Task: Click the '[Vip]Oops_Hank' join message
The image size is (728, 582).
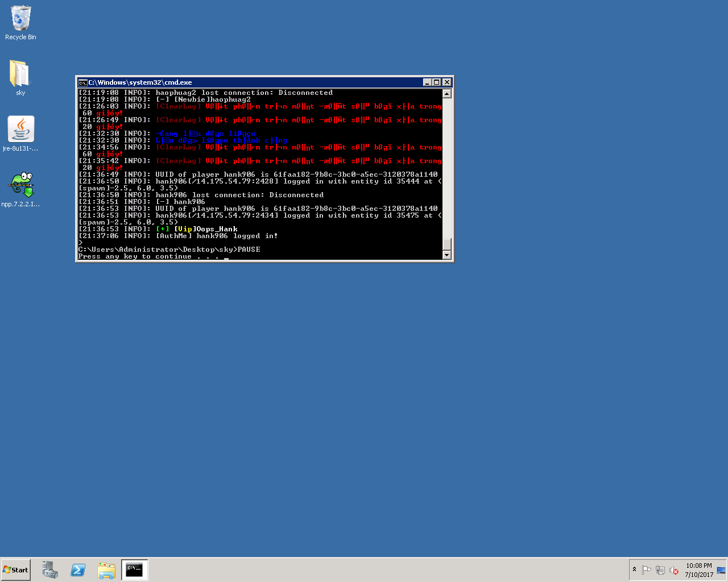Action: coord(158,229)
